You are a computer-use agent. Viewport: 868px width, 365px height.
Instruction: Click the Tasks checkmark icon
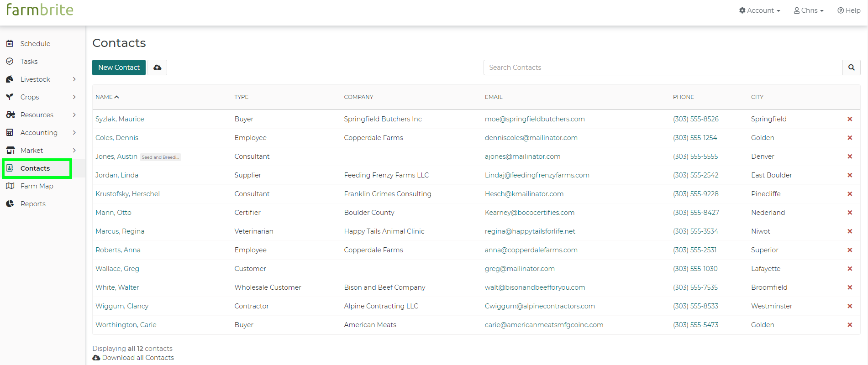10,62
